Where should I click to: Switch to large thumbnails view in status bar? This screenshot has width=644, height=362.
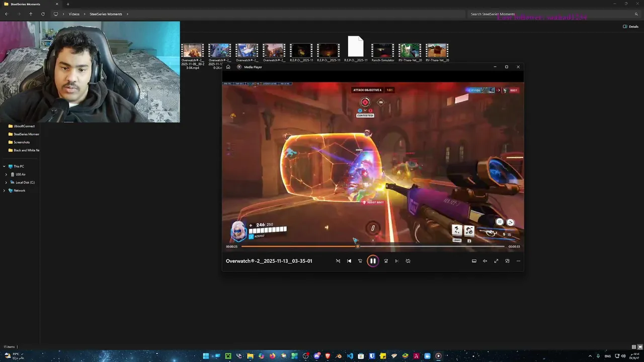pyautogui.click(x=639, y=347)
